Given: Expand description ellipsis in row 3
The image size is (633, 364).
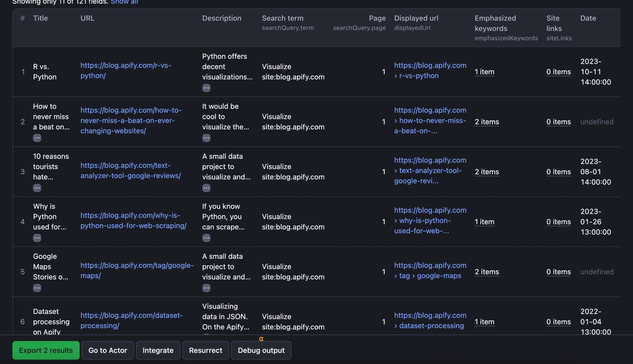Looking at the screenshot, I should pyautogui.click(x=206, y=188).
